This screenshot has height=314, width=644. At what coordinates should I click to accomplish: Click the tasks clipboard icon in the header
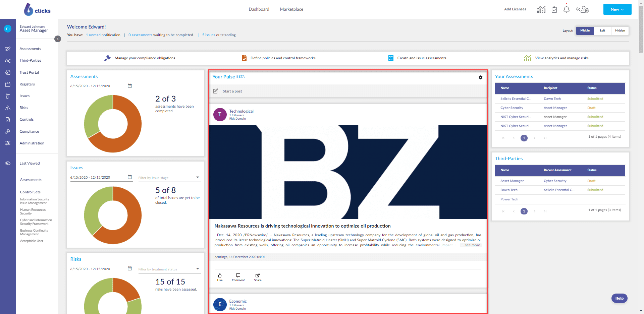tap(554, 9)
